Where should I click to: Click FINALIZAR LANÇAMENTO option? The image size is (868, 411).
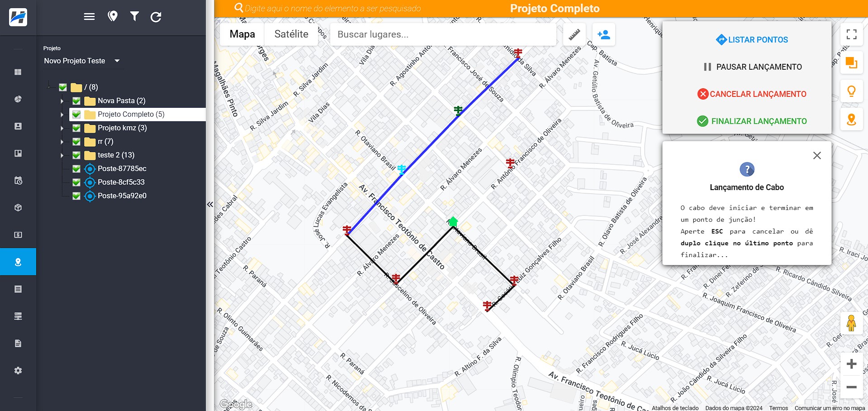click(752, 121)
